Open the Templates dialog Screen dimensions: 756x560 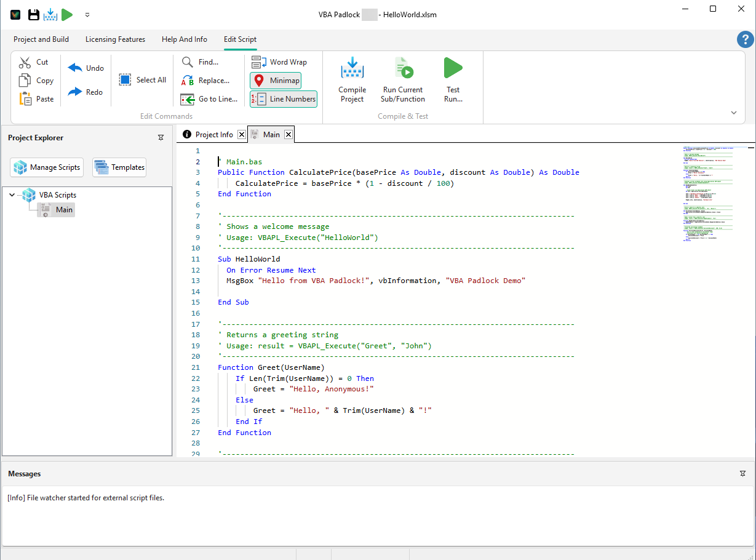pos(119,167)
